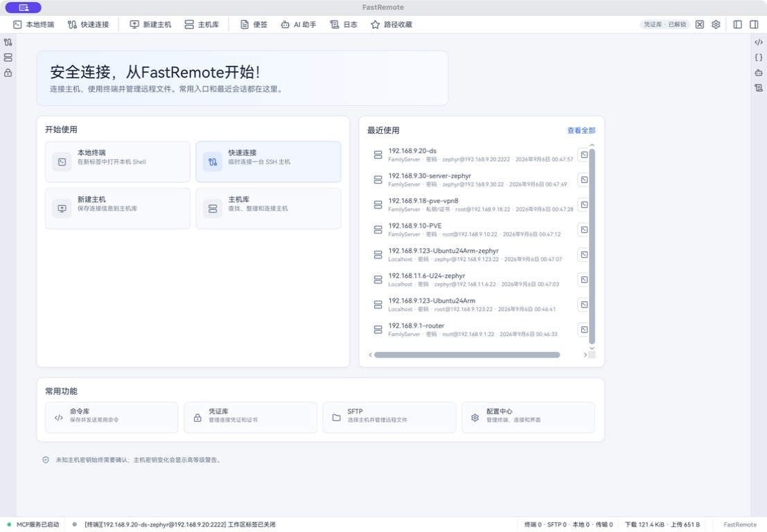Click the MCP服务已启动 status indicator
Image resolution: width=767 pixels, height=532 pixels.
point(33,524)
